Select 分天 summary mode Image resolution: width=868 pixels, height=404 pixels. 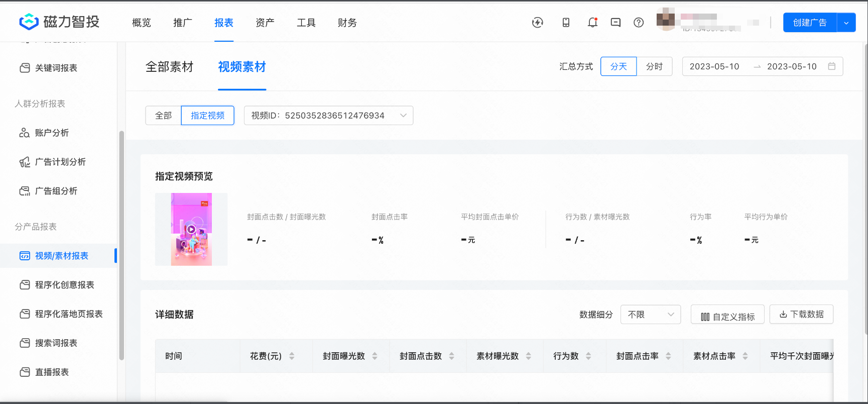[618, 66]
